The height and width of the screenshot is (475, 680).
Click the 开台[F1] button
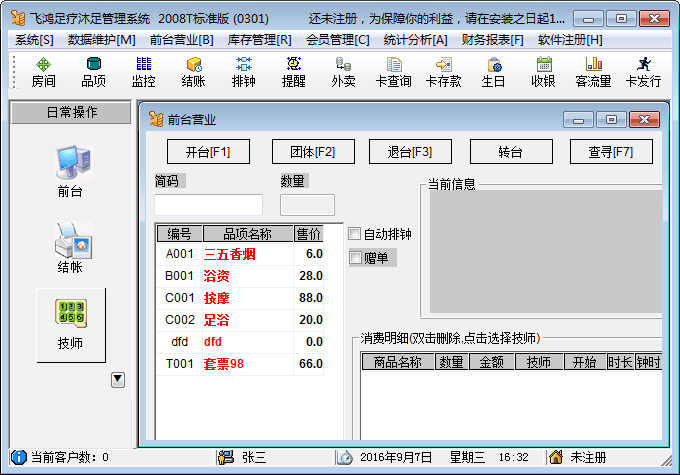(x=208, y=152)
